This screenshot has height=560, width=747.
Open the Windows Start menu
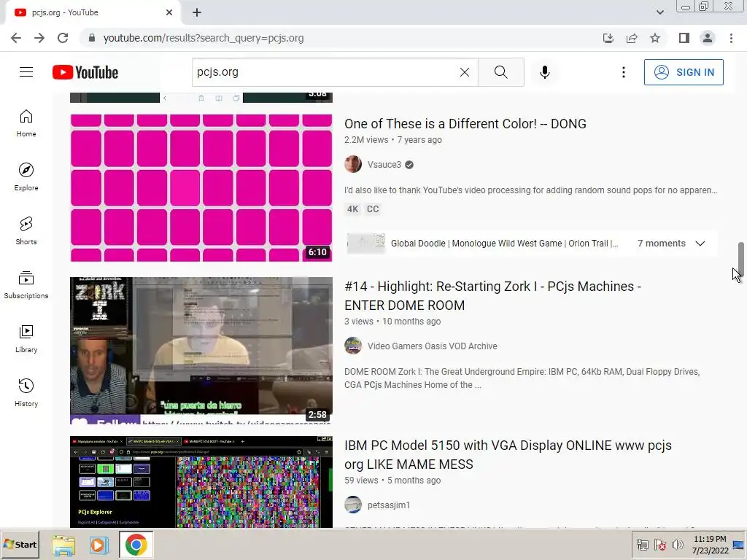point(20,544)
